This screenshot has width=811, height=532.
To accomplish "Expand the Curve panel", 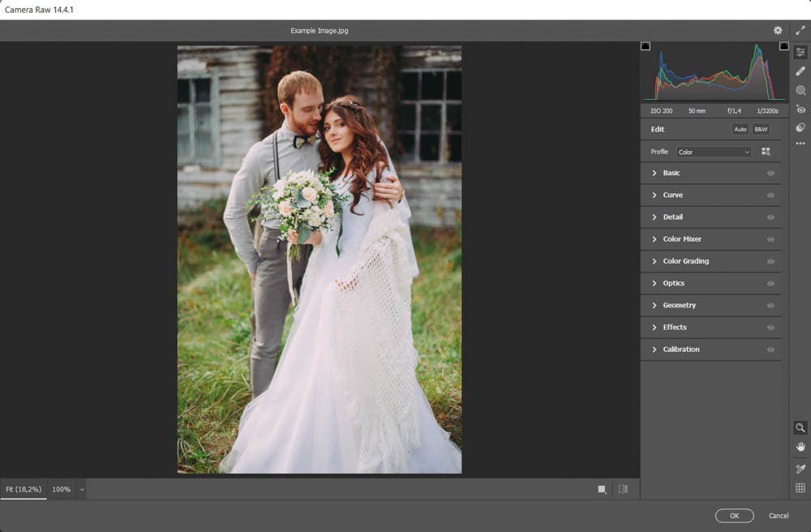I will coord(672,195).
